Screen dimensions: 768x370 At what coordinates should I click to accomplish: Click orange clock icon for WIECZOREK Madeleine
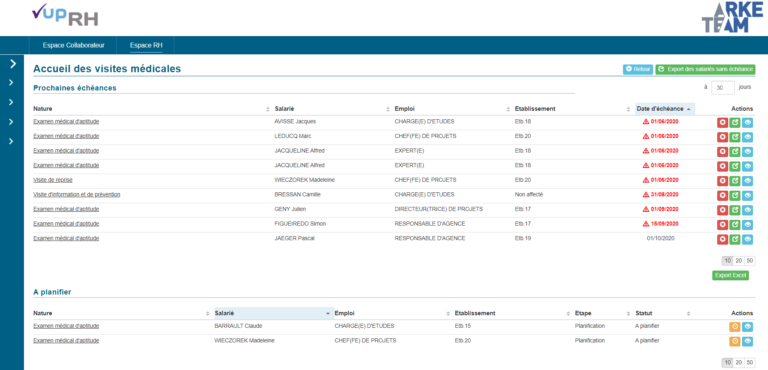(x=735, y=342)
